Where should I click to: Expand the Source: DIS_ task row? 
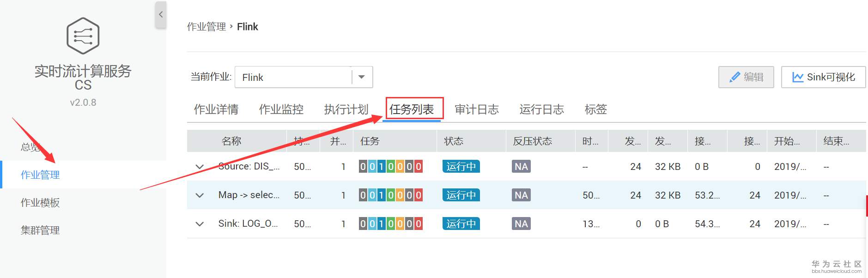click(x=200, y=167)
